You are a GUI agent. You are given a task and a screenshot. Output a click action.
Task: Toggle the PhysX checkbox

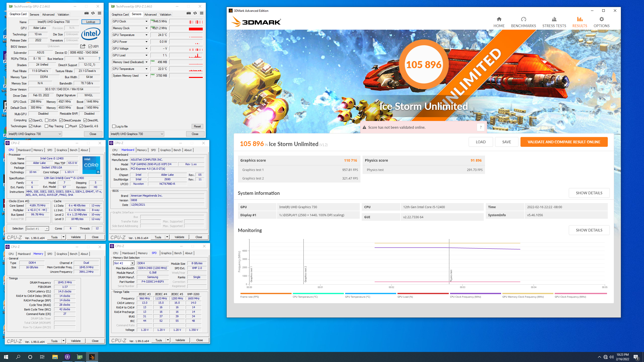67,126
